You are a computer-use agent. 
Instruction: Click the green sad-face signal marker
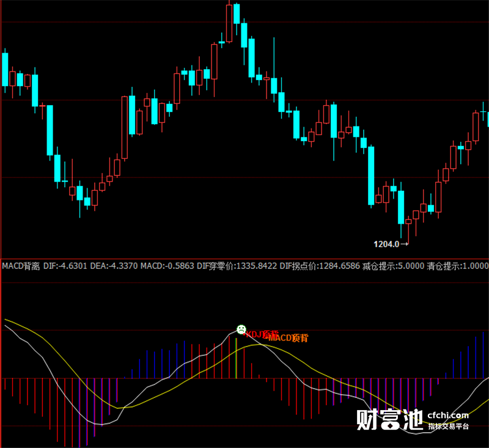coord(241,329)
